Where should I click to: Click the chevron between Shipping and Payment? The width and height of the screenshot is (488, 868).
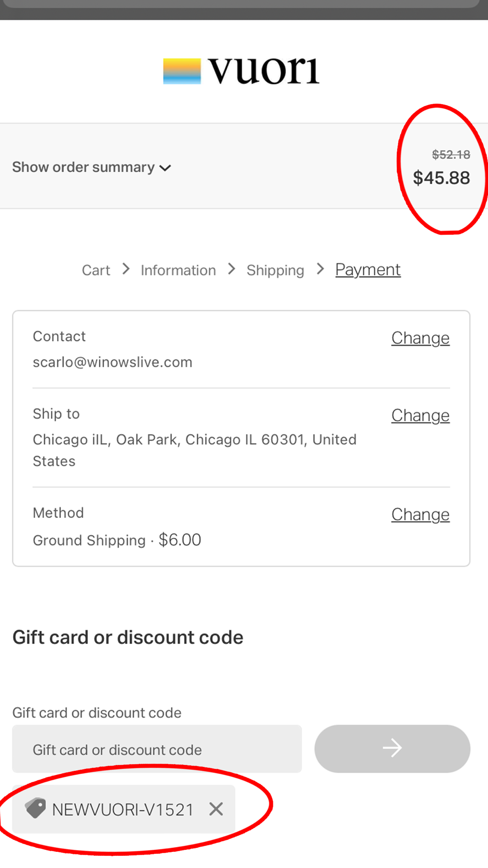320,269
